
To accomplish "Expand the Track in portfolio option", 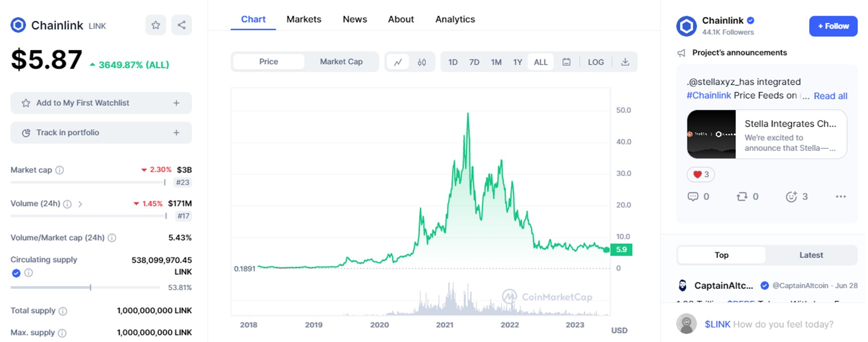I will (x=176, y=133).
